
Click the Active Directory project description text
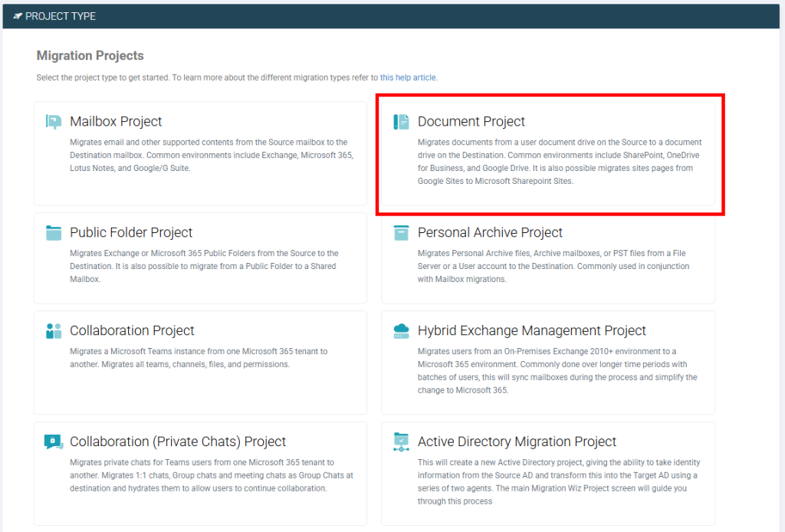[x=559, y=482]
